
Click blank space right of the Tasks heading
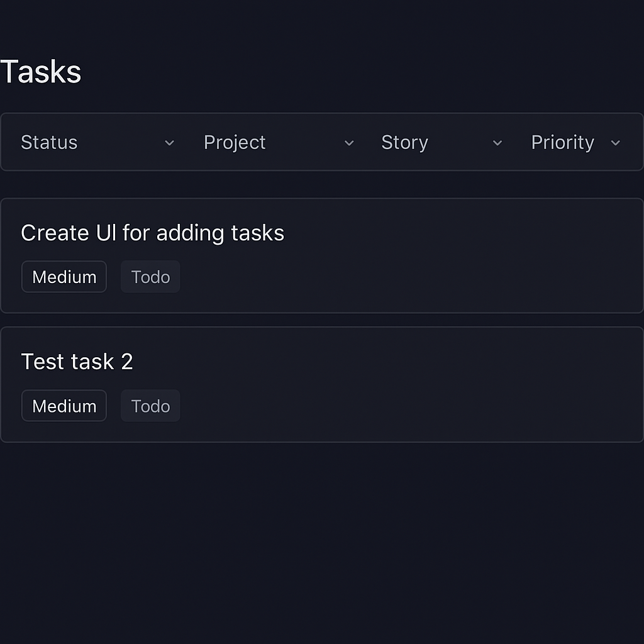[377, 72]
